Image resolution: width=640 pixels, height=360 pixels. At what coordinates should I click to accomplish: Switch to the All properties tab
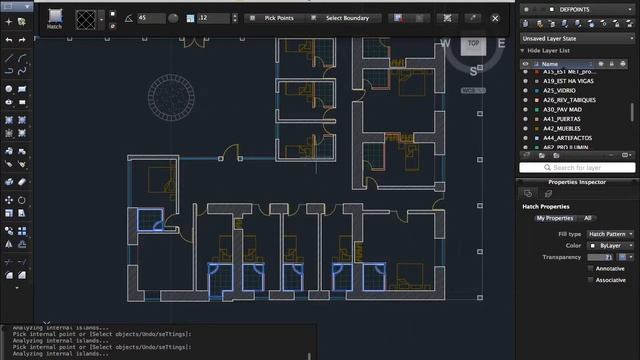click(587, 218)
